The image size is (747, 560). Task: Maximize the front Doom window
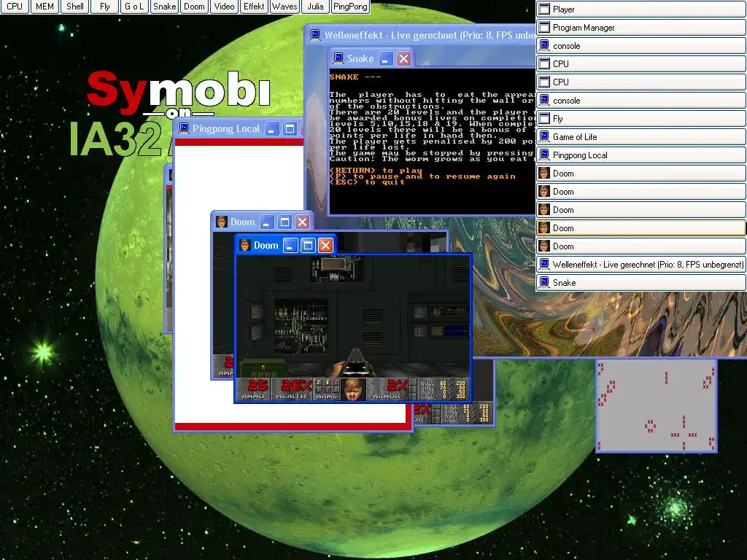[308, 245]
